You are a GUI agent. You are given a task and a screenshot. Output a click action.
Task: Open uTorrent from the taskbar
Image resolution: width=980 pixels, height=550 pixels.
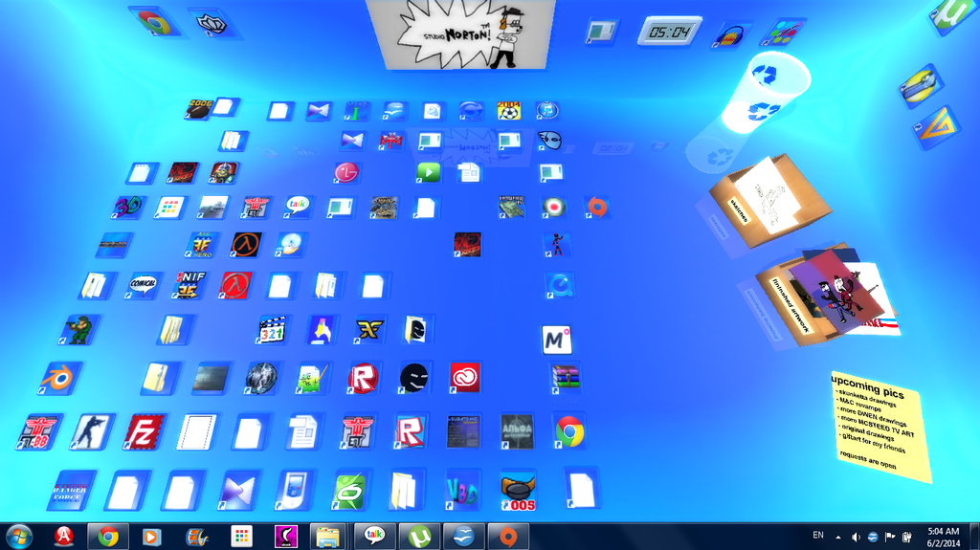click(x=419, y=537)
